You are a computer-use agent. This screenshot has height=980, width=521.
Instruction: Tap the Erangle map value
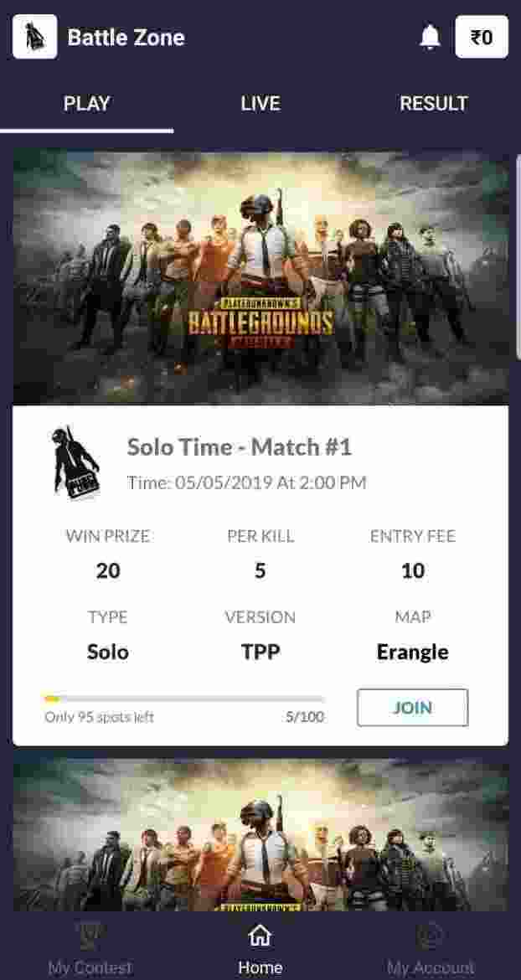click(x=412, y=652)
